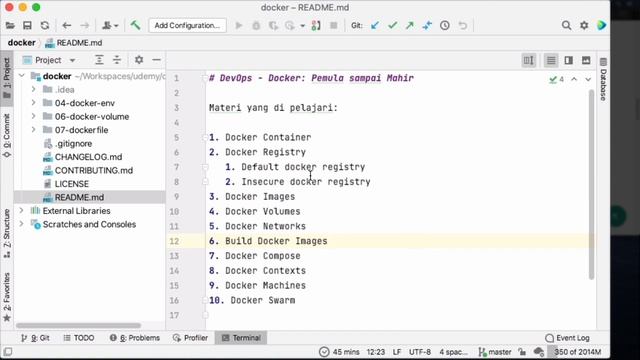Open the Profiler tool window tab

[x=191, y=338]
